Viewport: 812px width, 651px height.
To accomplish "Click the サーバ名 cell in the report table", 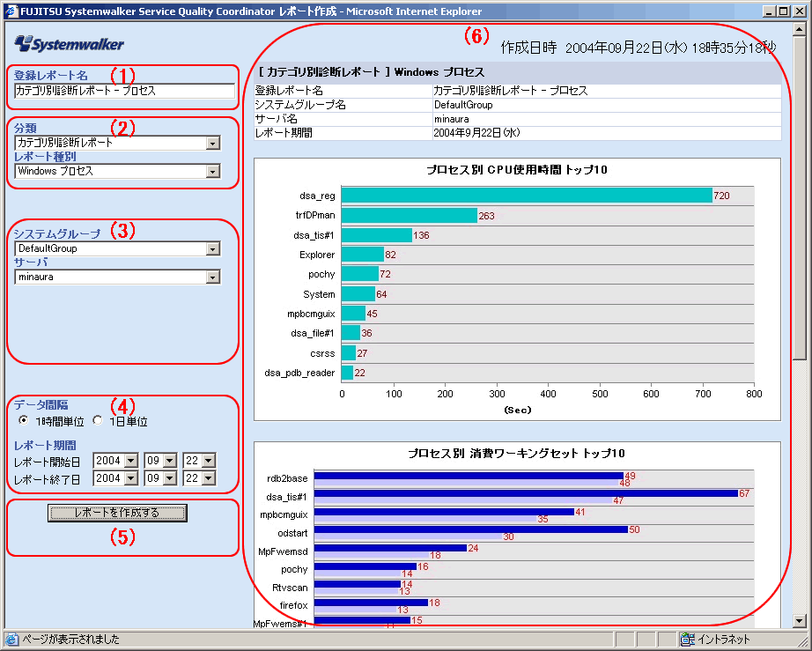I will (343, 119).
